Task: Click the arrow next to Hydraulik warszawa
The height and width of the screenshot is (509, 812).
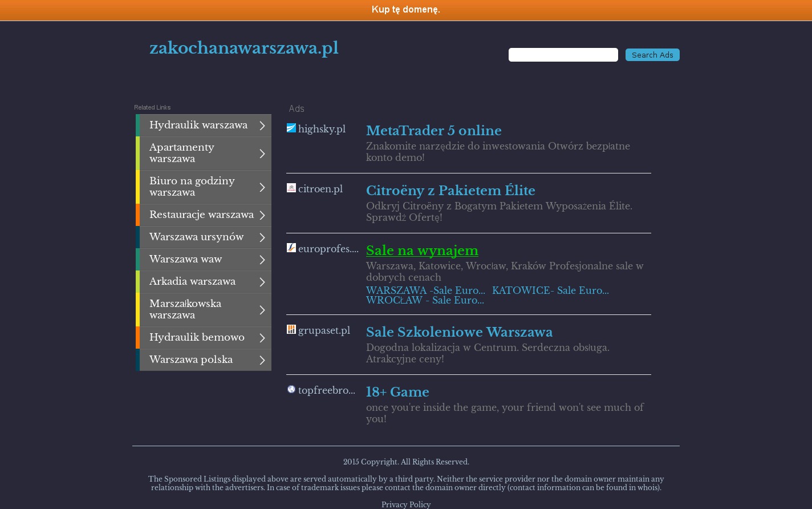Action: click(x=262, y=126)
